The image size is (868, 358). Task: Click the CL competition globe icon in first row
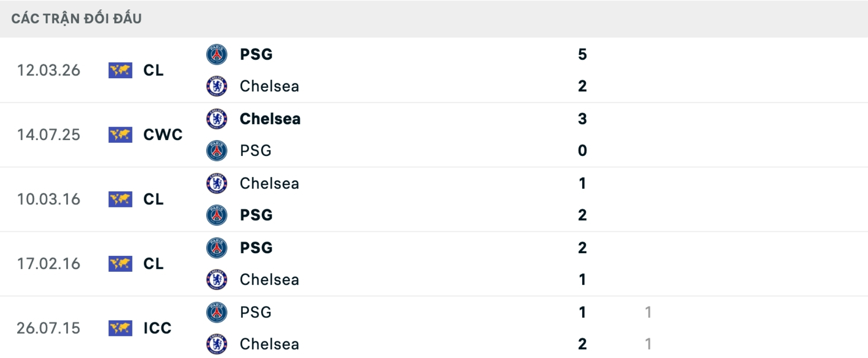[119, 71]
